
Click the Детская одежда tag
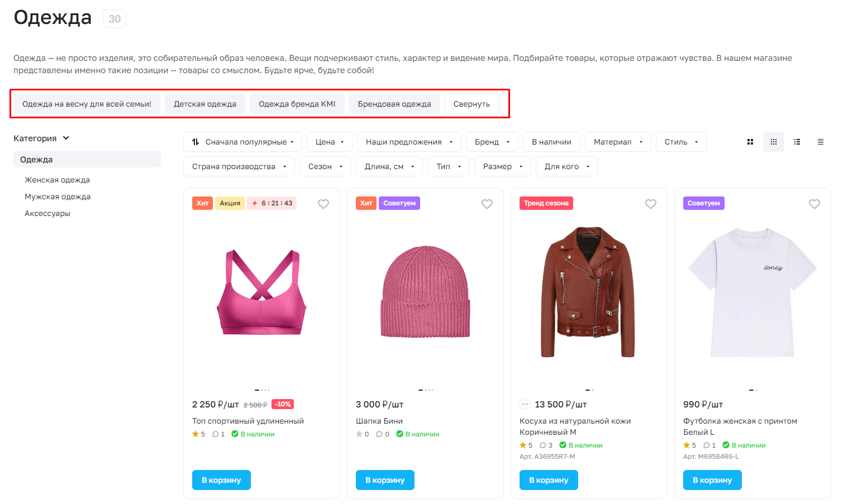pyautogui.click(x=205, y=104)
